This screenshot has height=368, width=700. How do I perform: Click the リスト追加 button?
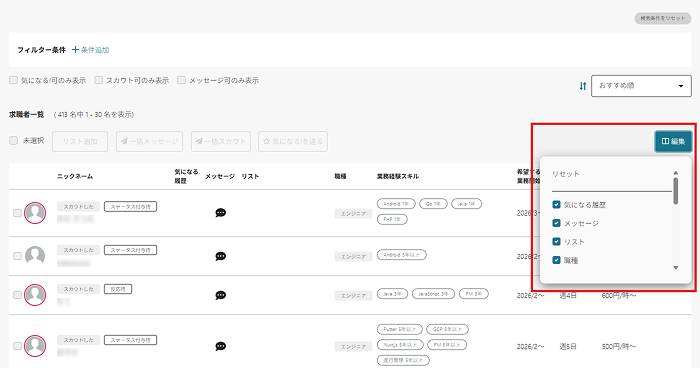tap(80, 142)
